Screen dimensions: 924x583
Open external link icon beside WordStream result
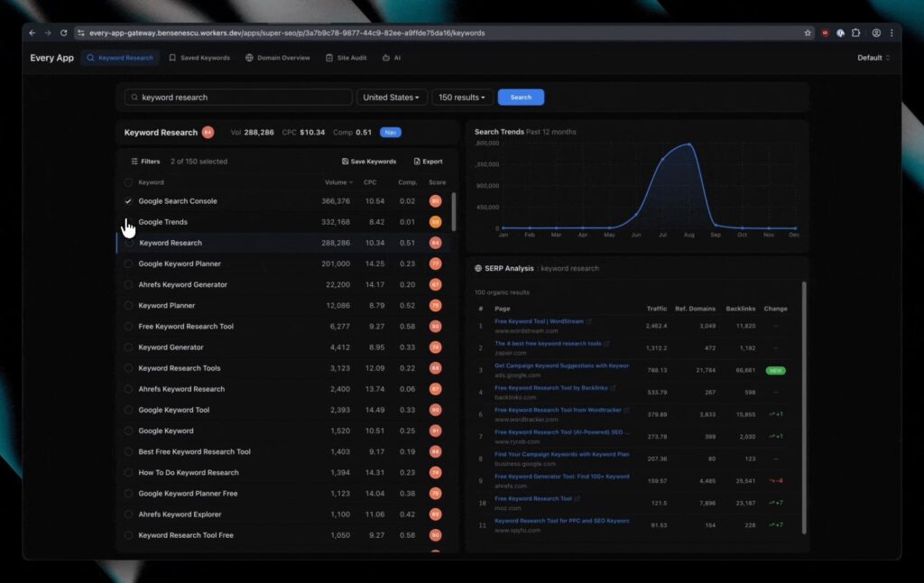click(589, 321)
